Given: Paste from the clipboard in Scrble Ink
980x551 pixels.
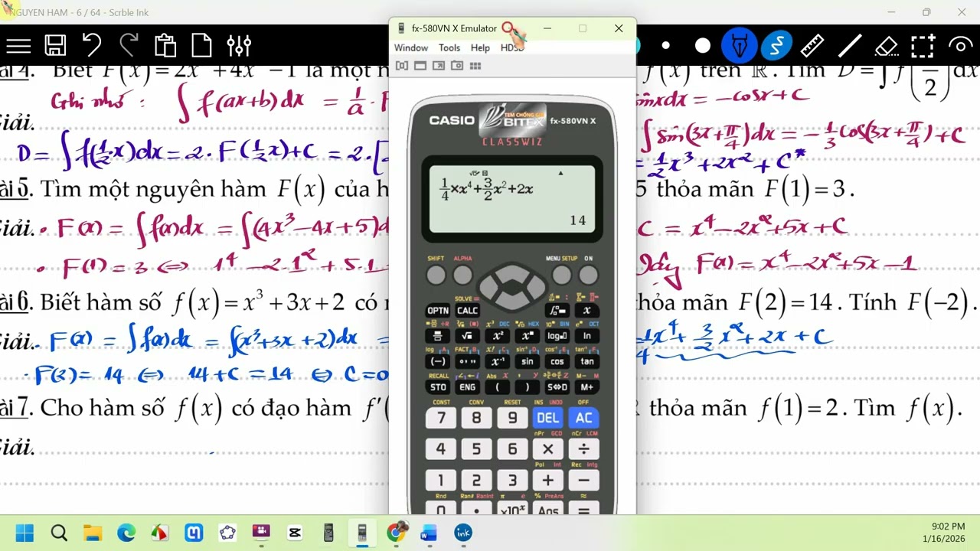Looking at the screenshot, I should coord(165,46).
